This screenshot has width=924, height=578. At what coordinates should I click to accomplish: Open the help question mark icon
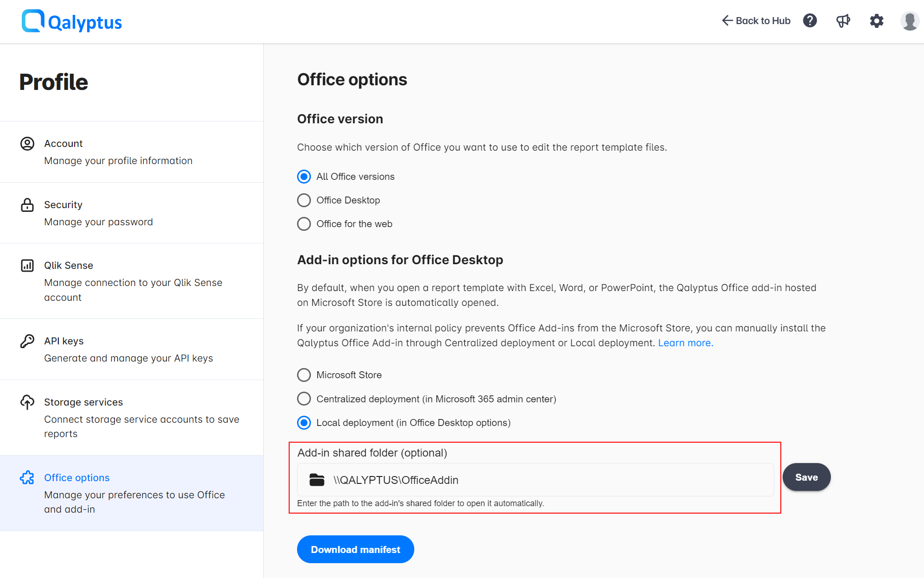point(810,20)
